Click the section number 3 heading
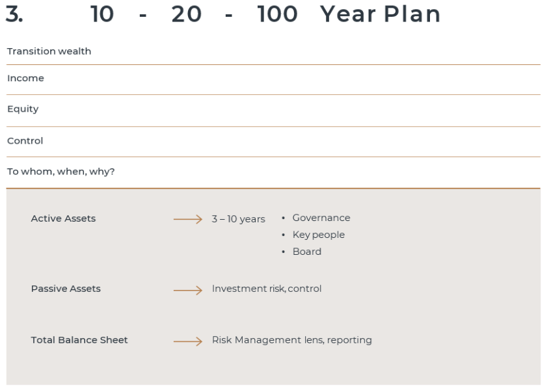 tap(14, 14)
